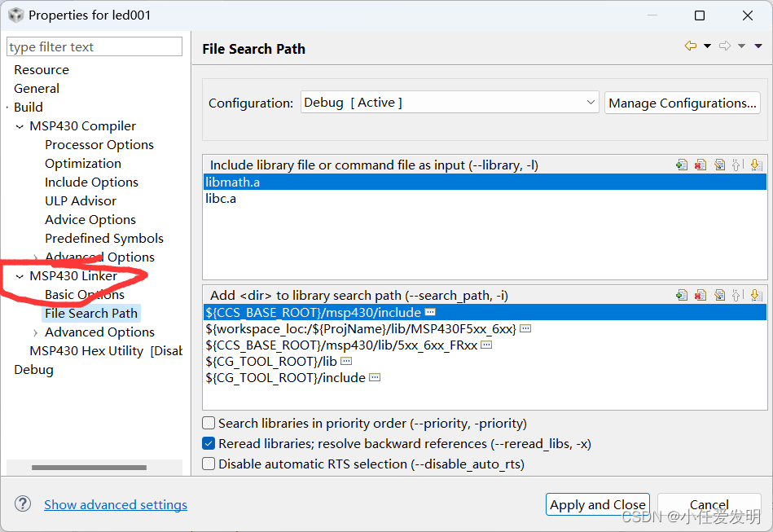
Task: Open Show advanced settings link
Action: point(116,505)
